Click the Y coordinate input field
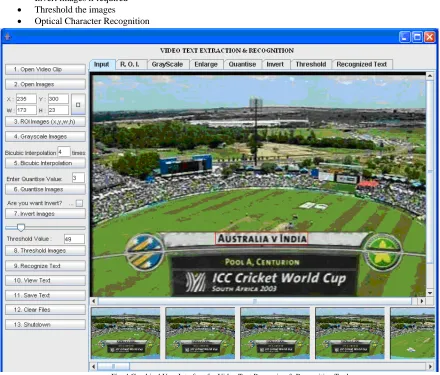 (x=58, y=99)
